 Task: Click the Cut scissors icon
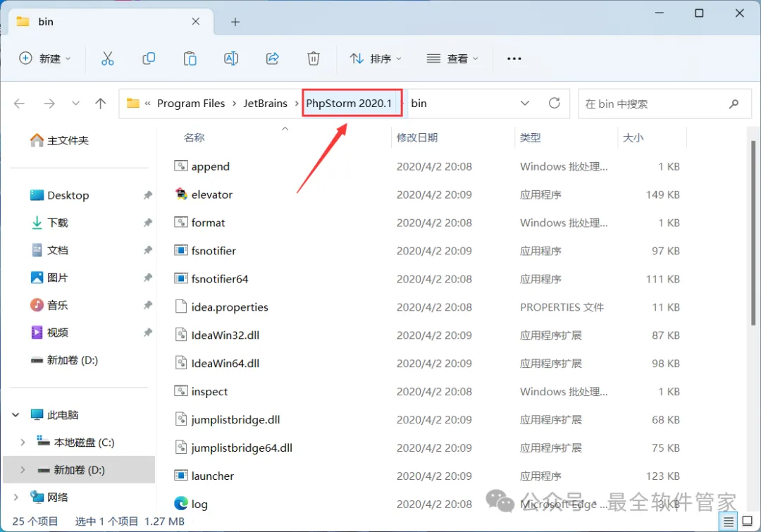coord(107,58)
